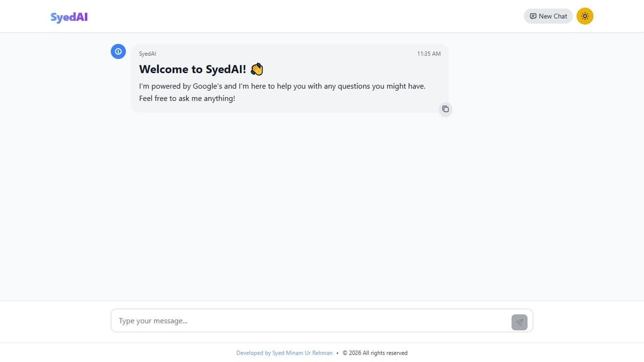Click the 11:35 AM message timestamp

(x=428, y=54)
